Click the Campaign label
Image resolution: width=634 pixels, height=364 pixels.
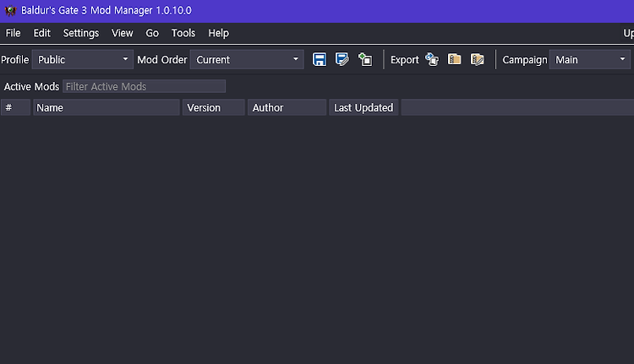tap(524, 60)
